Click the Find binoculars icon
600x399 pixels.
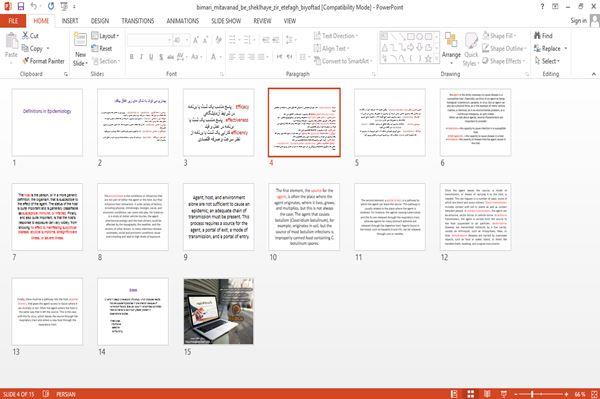(x=537, y=36)
